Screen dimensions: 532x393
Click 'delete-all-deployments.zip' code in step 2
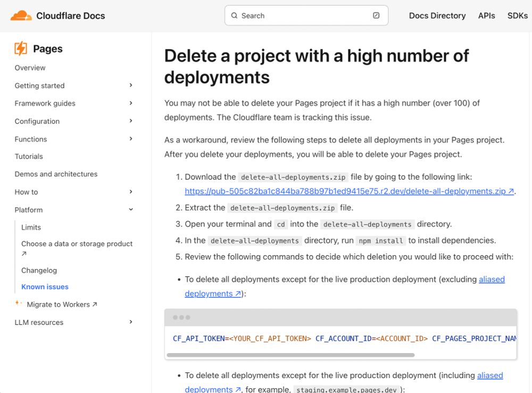282,208
